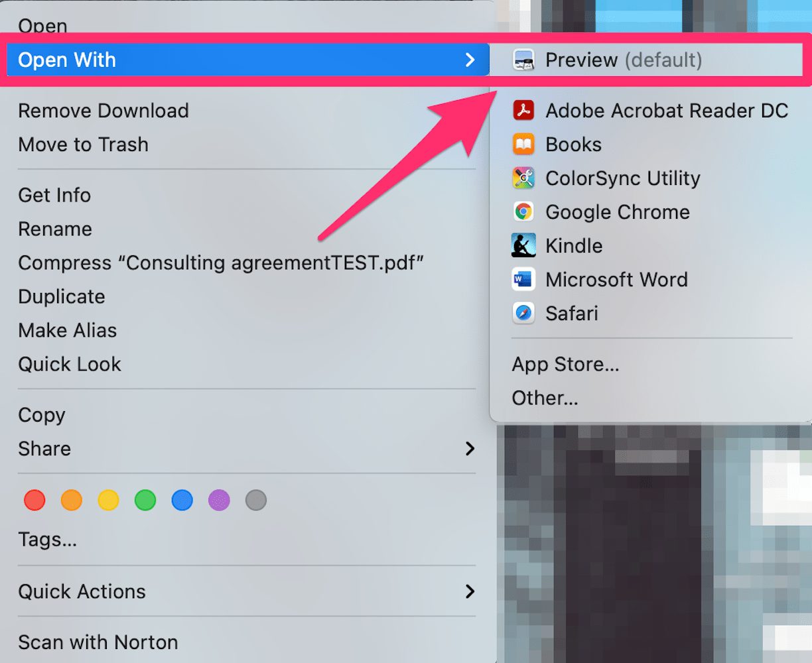Click the Preview app icon in the submenu
Viewport: 812px width, 663px height.
coord(524,60)
